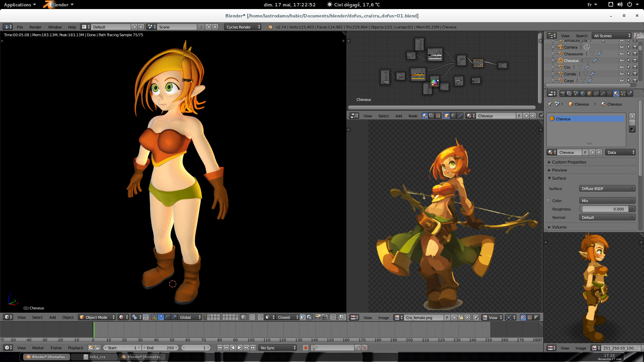Select the translate manipulator arrow icon

(x=161, y=317)
